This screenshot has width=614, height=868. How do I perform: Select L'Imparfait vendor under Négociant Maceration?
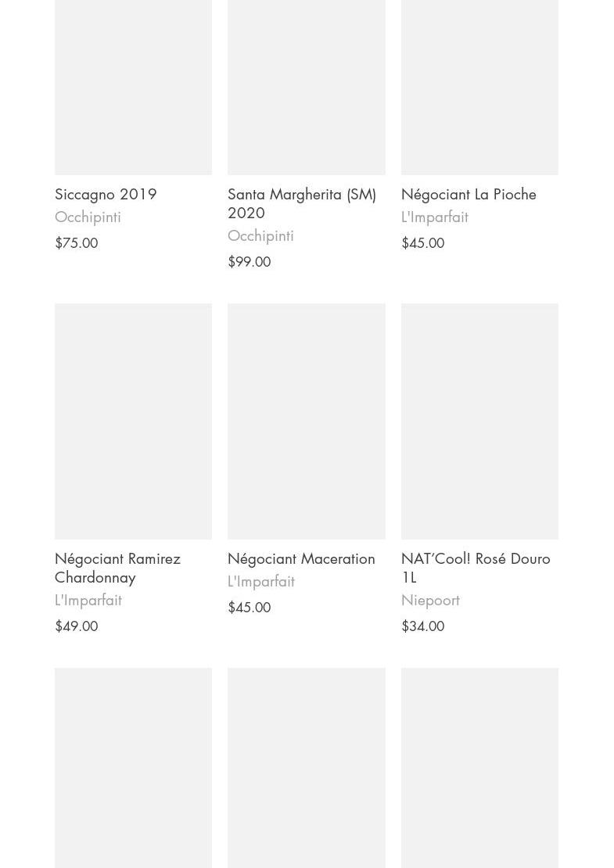tap(261, 581)
